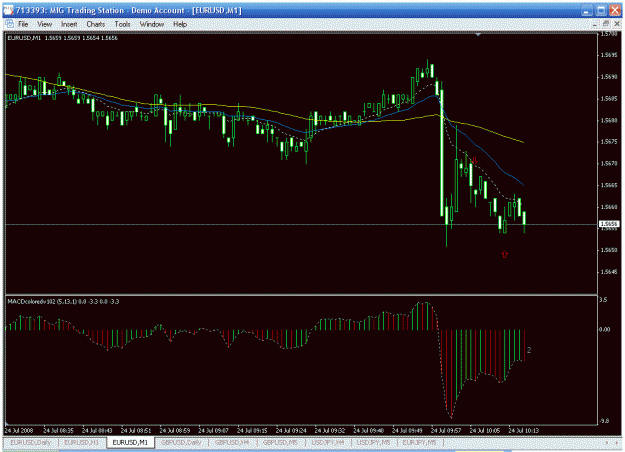Click the EURUSD,M1 chart header text

point(63,38)
